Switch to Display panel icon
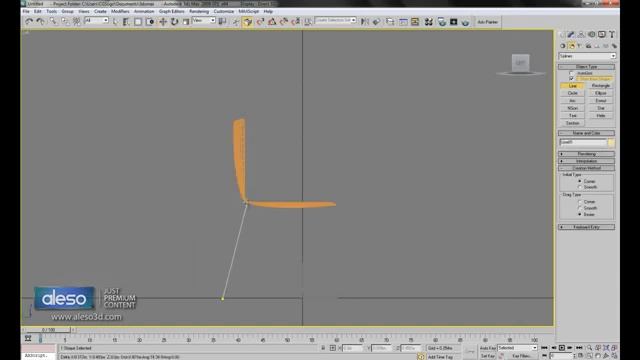The width and height of the screenshot is (640, 360). point(602,35)
